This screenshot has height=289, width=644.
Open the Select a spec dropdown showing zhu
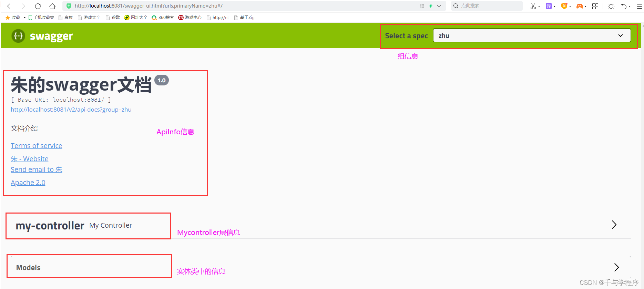[x=532, y=35]
